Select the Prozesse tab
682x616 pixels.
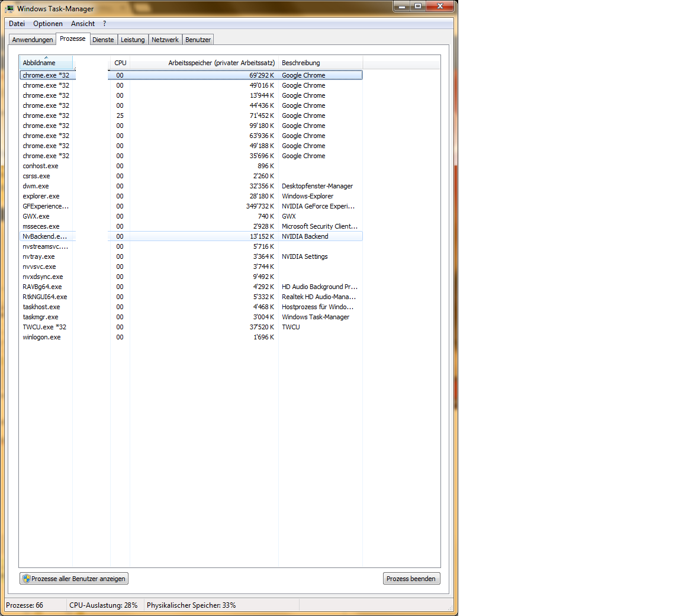coord(73,38)
